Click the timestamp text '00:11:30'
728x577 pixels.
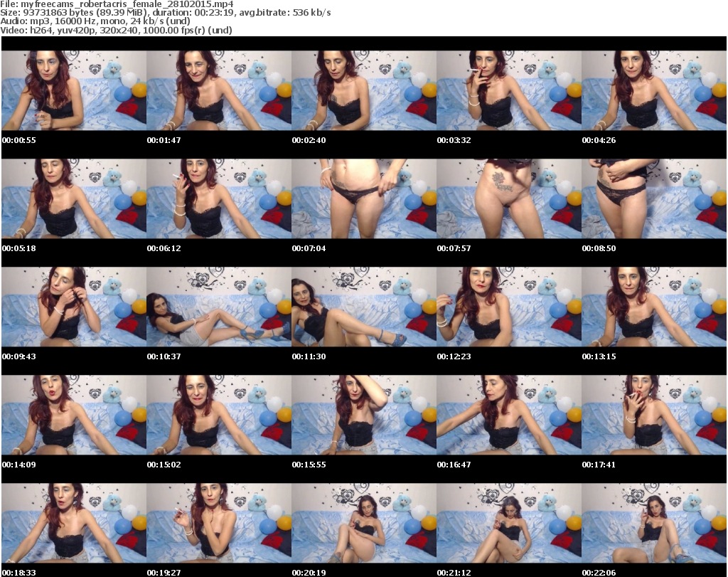click(309, 356)
